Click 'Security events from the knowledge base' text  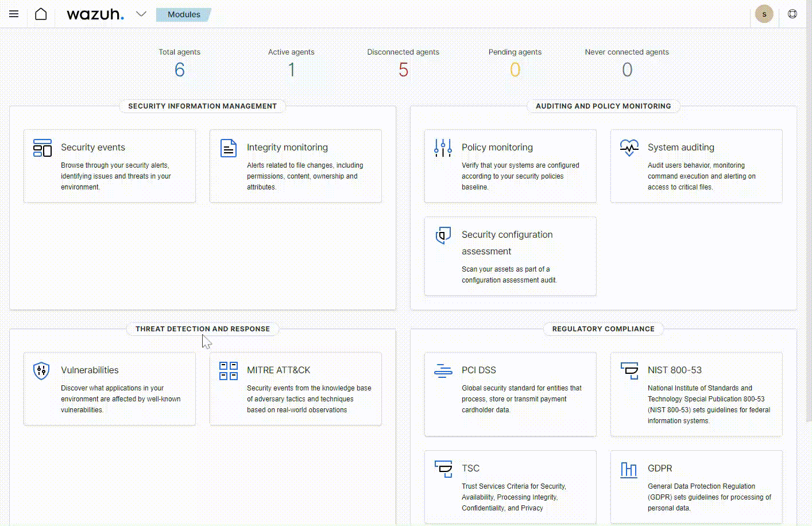309,399
